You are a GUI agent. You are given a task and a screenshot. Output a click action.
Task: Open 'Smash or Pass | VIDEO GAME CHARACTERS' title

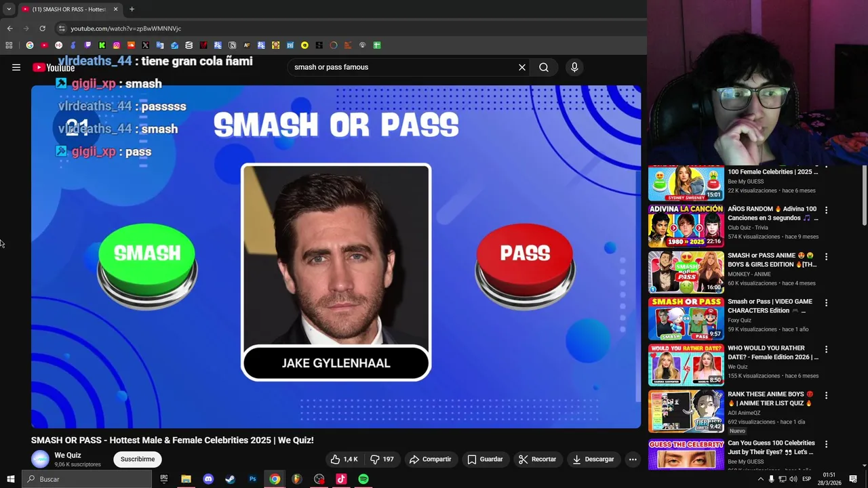point(770,306)
